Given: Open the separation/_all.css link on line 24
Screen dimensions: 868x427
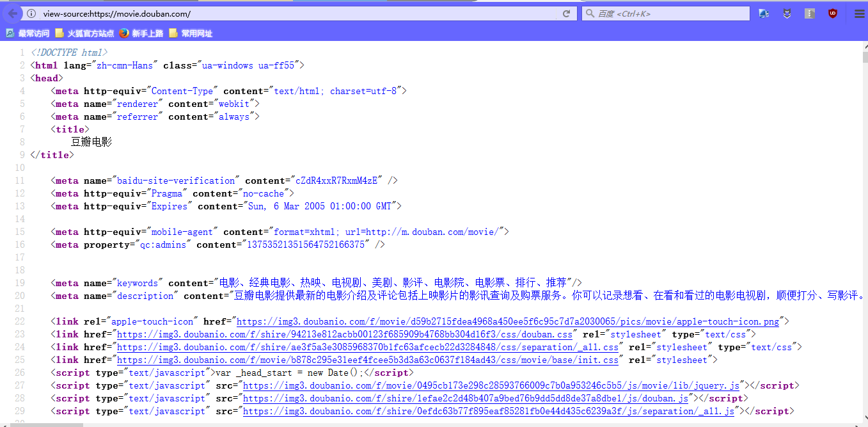Looking at the screenshot, I should pos(368,348).
